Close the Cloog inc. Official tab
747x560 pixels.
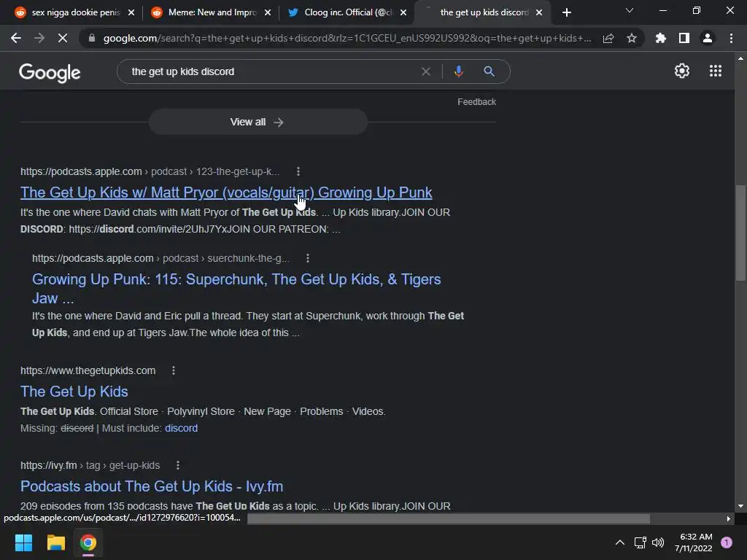click(403, 12)
